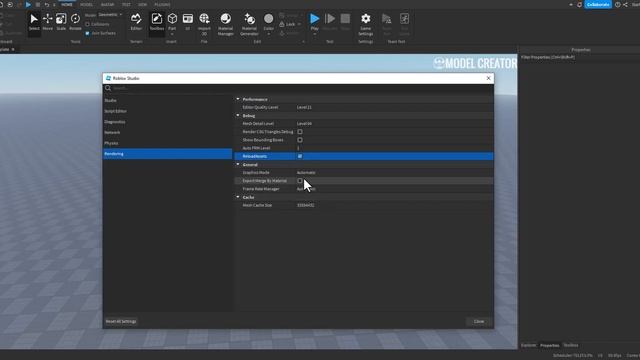
Task: Enable Render CSG Triangles Debug checkbox
Action: 300,132
